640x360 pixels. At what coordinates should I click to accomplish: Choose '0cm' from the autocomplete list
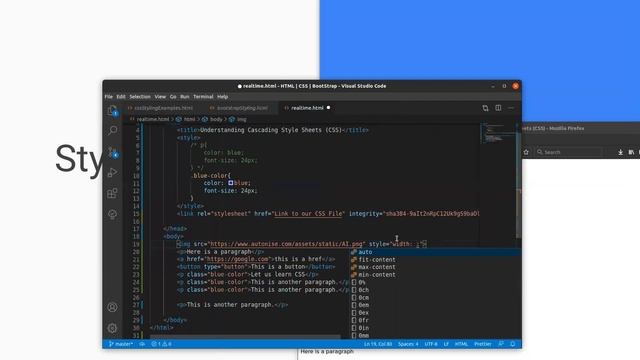[x=435, y=298]
